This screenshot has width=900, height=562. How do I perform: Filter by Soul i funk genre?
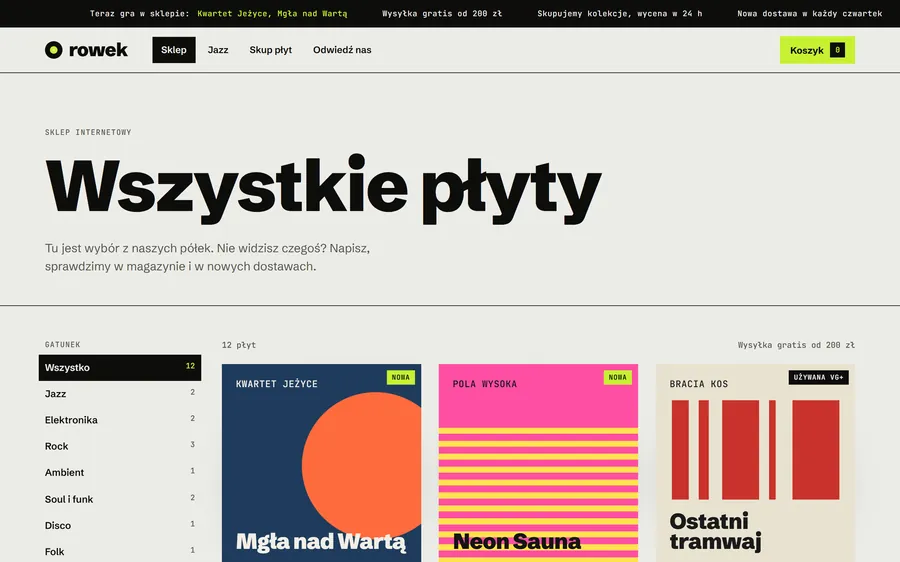(120, 499)
